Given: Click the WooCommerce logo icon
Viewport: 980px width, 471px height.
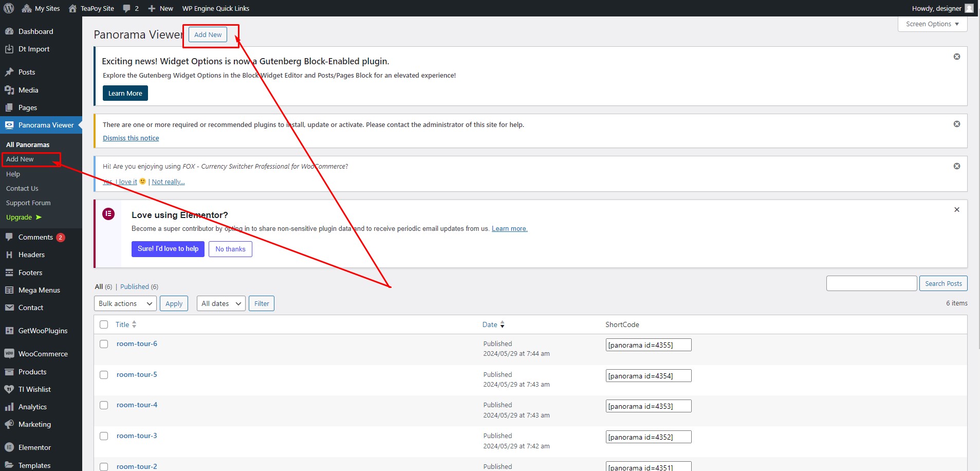Looking at the screenshot, I should (x=9, y=354).
